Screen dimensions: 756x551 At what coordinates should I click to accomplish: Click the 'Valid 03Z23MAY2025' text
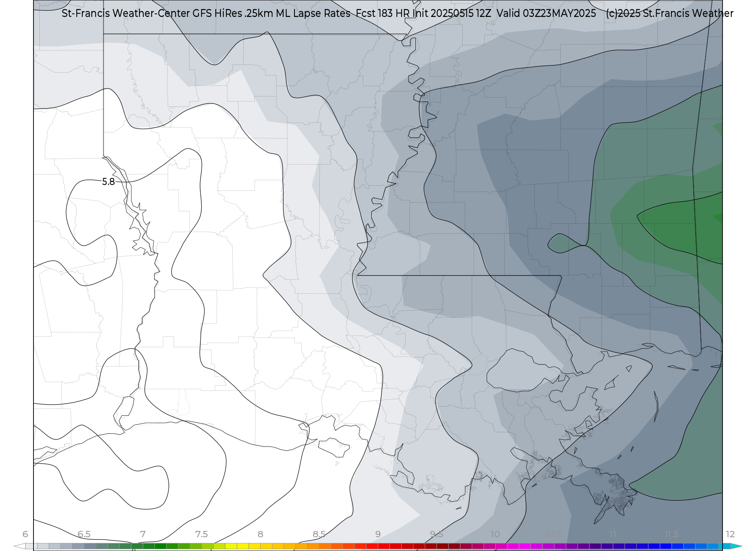(546, 13)
